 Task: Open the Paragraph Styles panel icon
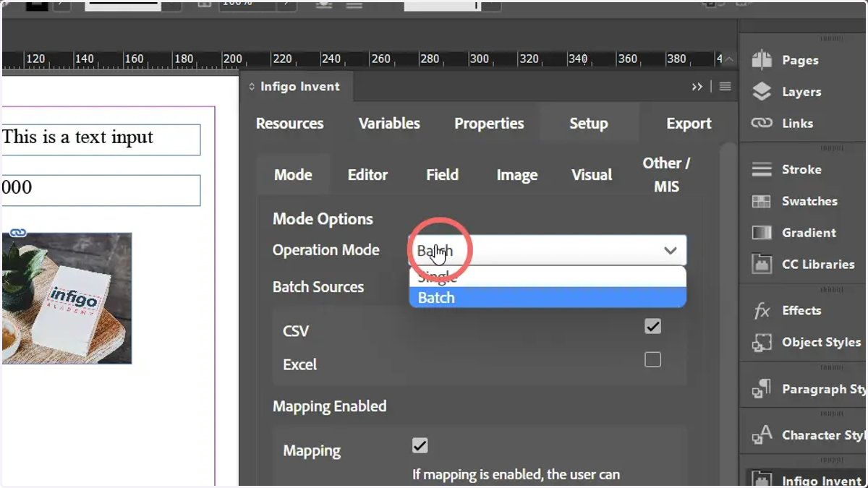(x=762, y=388)
